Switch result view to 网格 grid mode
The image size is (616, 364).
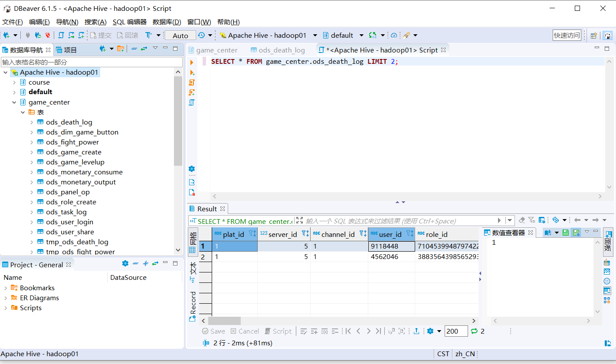193,241
